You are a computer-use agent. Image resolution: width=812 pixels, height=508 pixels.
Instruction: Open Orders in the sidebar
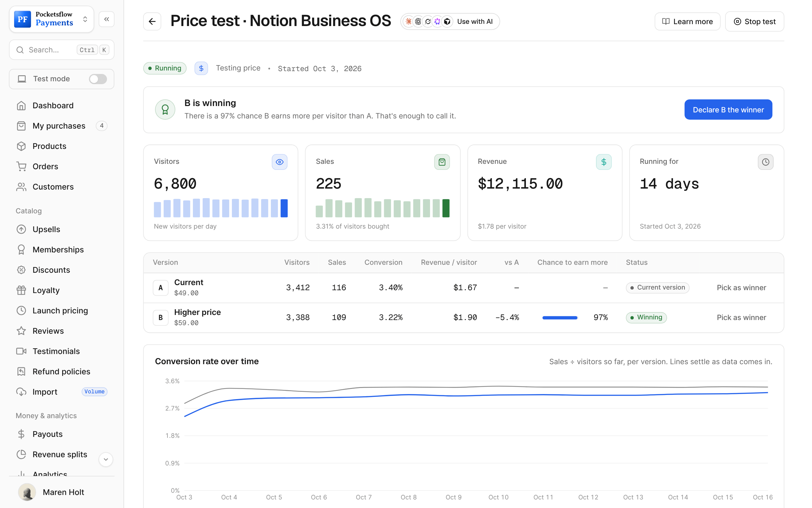[62, 166]
